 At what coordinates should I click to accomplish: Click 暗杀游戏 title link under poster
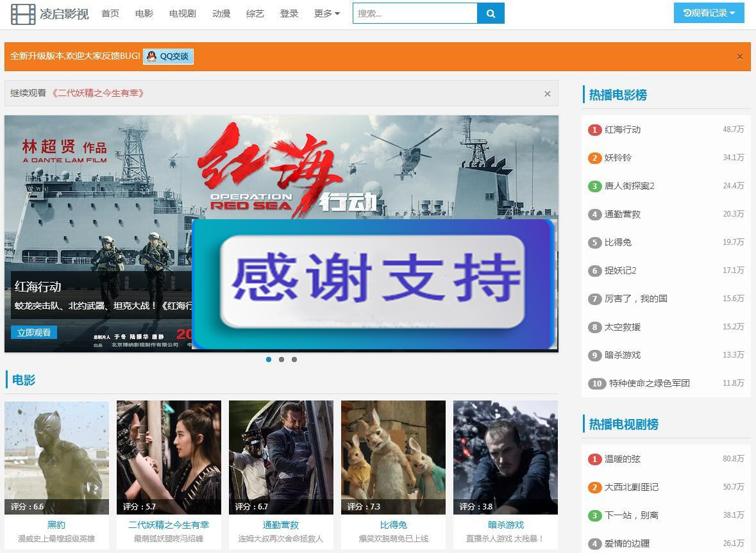click(x=506, y=525)
